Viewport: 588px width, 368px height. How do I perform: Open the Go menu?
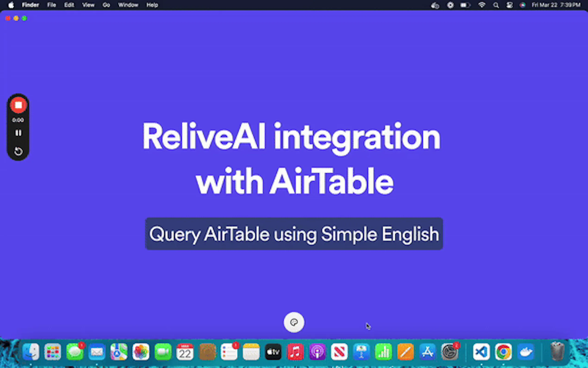click(106, 5)
